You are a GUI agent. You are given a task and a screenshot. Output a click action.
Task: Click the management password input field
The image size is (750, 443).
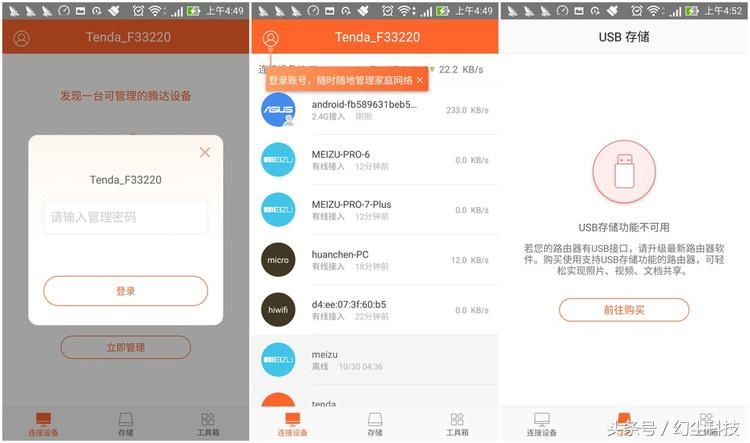coord(125,217)
